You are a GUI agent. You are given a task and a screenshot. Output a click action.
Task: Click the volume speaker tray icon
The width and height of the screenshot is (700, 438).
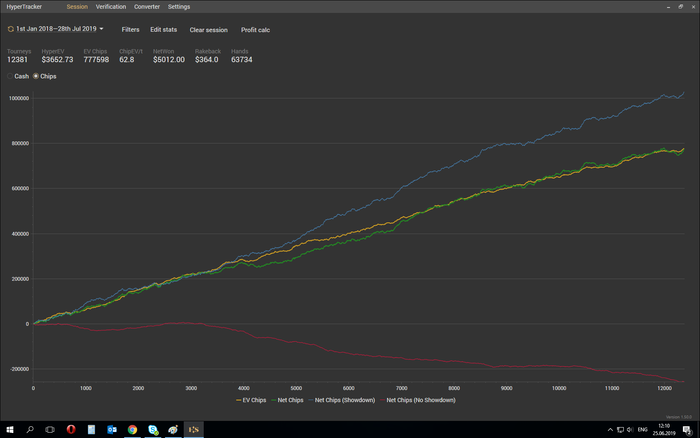click(630, 430)
